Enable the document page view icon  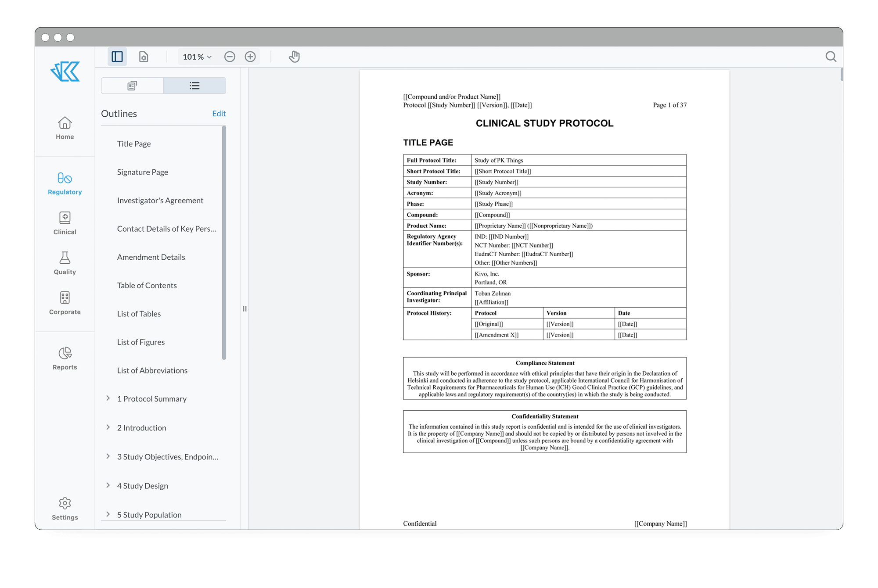(144, 57)
